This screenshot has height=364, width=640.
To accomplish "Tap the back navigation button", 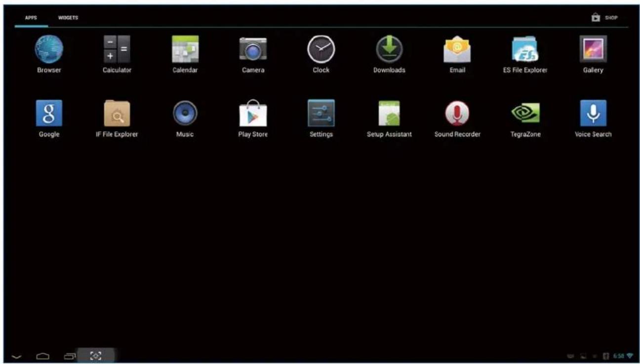I will point(16,356).
